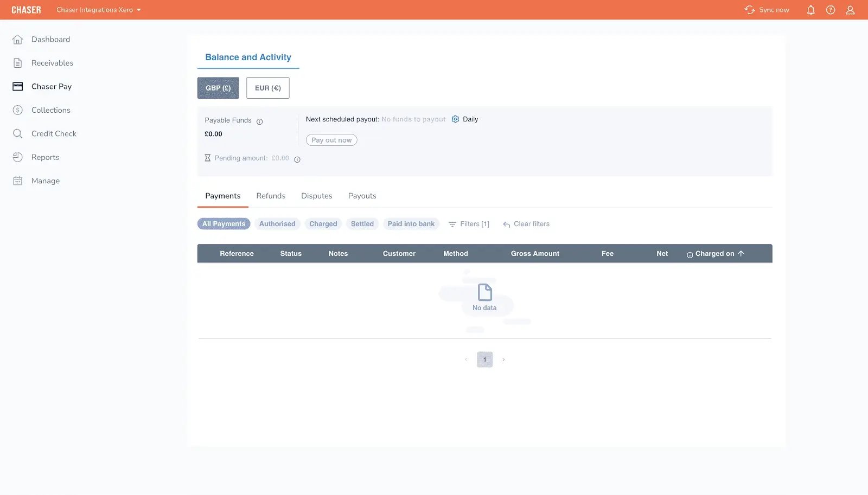868x495 pixels.
Task: Click the Clear filters undo icon
Action: pos(506,224)
